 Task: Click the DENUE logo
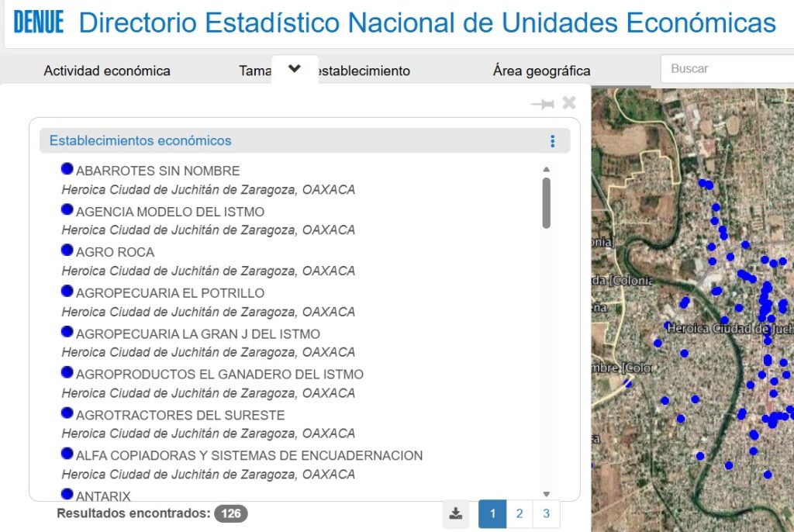[39, 22]
